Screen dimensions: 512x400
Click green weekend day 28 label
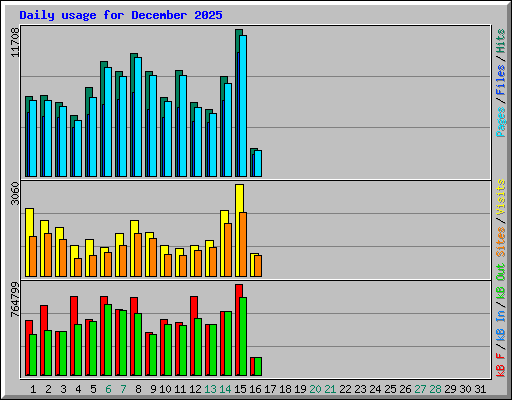pyautogui.click(x=435, y=389)
